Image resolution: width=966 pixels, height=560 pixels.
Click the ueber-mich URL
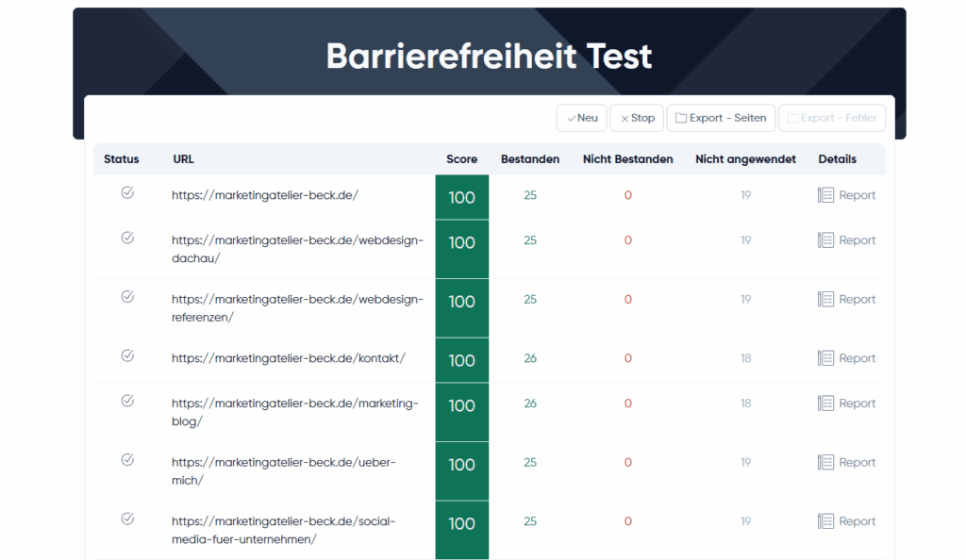click(283, 471)
